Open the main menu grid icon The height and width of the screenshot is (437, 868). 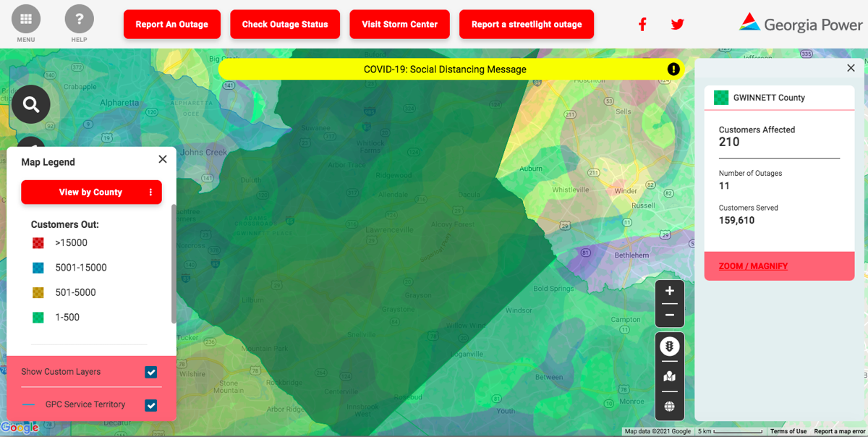click(x=26, y=19)
